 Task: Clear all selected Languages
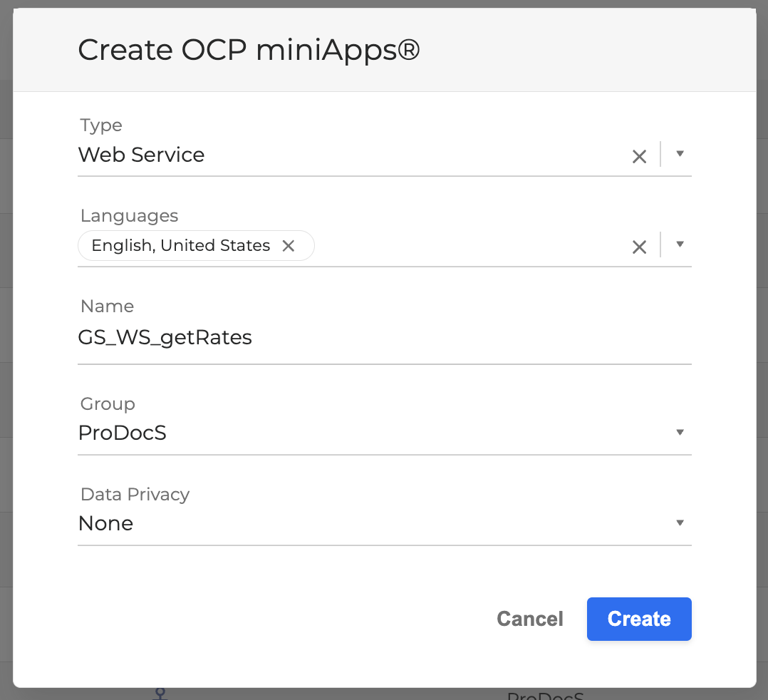639,247
